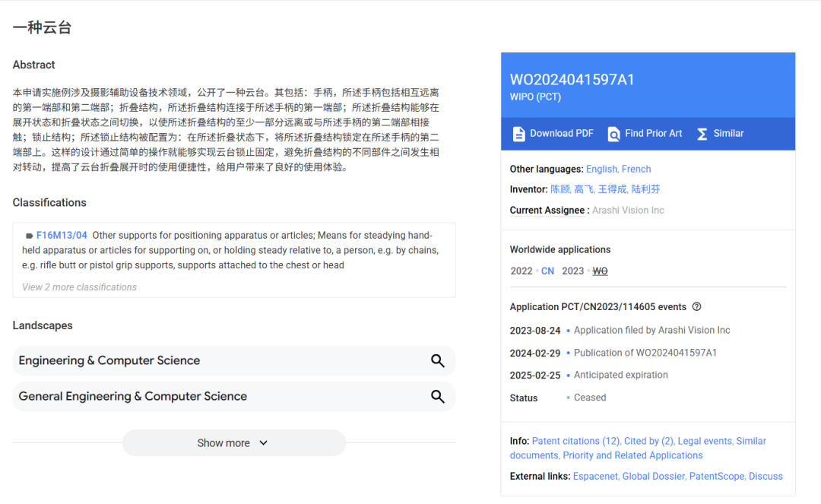Click the Show more chevron arrow
This screenshot has height=504, width=821.
point(264,443)
